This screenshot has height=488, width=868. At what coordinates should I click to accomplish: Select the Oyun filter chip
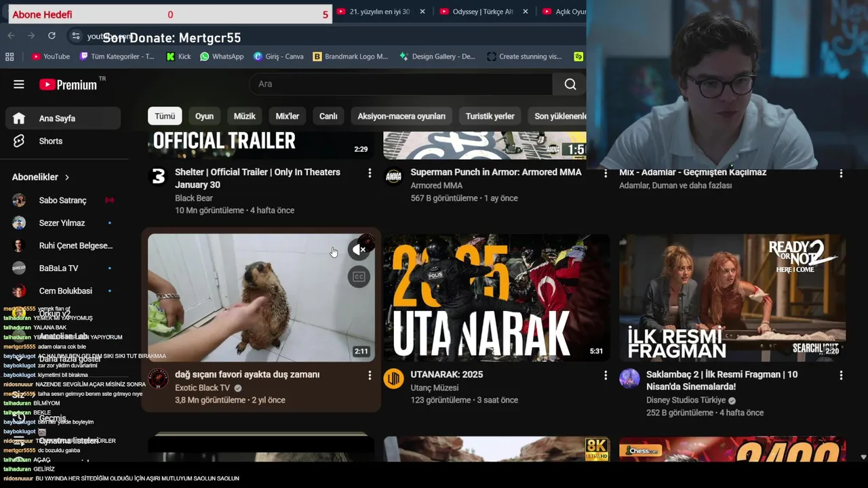(204, 116)
